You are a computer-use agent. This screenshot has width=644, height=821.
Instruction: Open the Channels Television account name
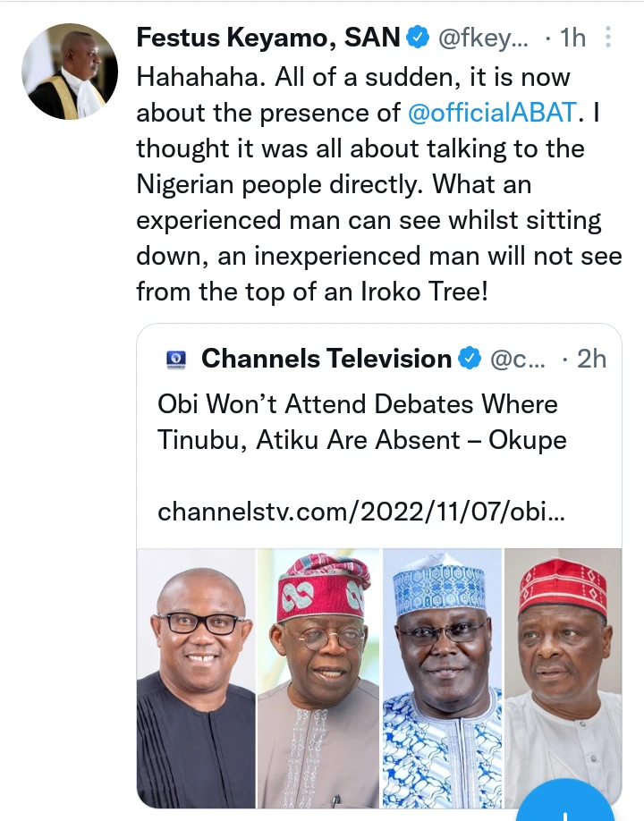pos(326,360)
